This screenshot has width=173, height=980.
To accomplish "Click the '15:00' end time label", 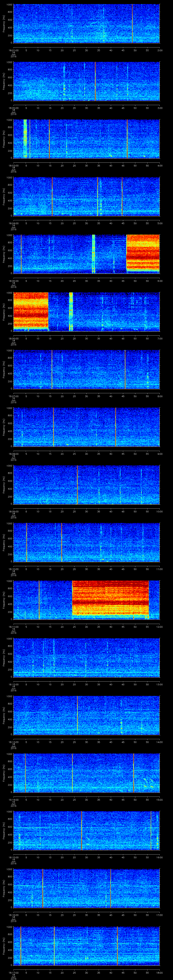I will (x=159, y=800).
